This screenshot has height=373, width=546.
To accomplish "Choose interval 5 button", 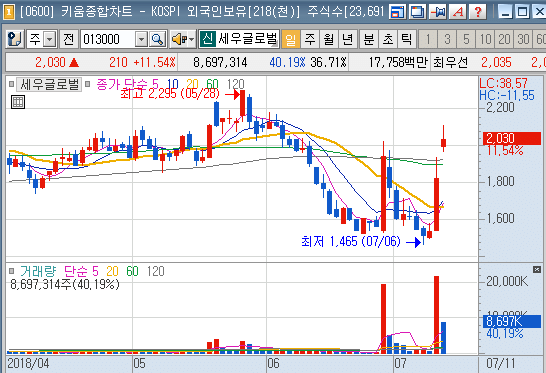I will [x=466, y=39].
